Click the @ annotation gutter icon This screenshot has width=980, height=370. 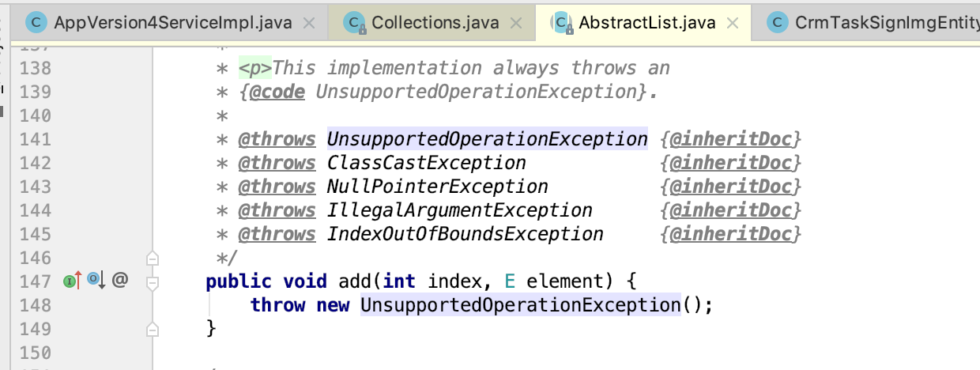(120, 280)
